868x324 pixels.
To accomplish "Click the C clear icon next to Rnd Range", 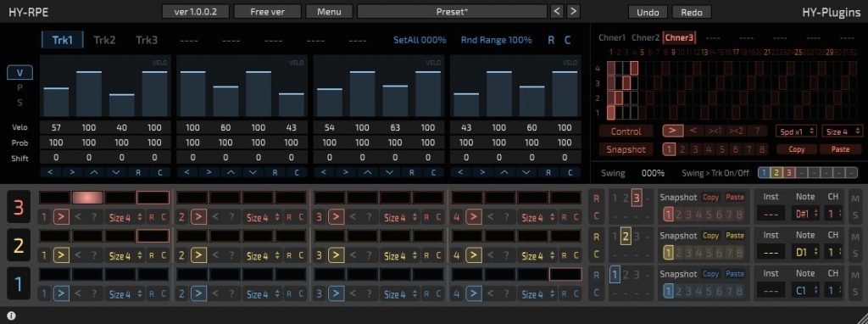I will (x=567, y=40).
